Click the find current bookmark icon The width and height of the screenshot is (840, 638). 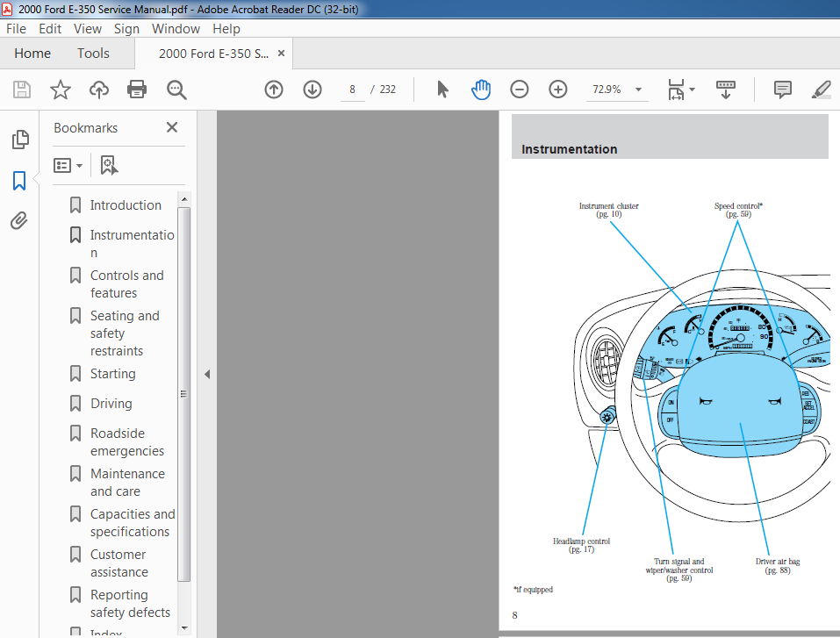[x=109, y=165]
